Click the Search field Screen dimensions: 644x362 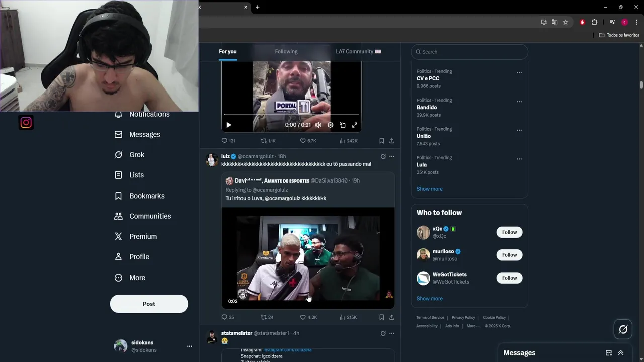(x=469, y=52)
